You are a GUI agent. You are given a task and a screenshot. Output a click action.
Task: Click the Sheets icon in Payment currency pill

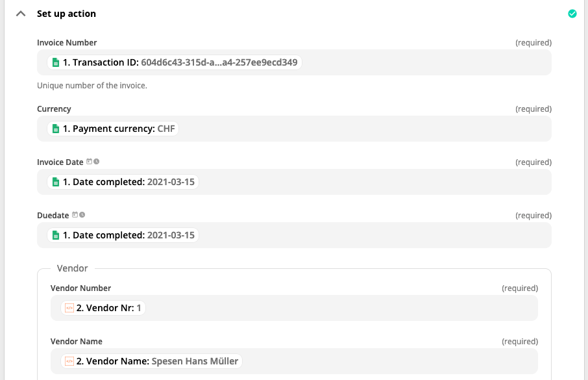(x=56, y=129)
